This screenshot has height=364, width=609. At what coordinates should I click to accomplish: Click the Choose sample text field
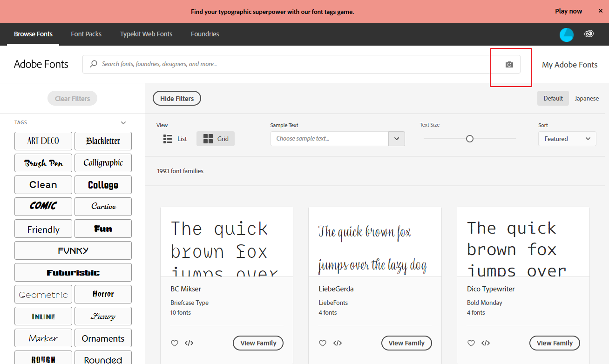[330, 139]
